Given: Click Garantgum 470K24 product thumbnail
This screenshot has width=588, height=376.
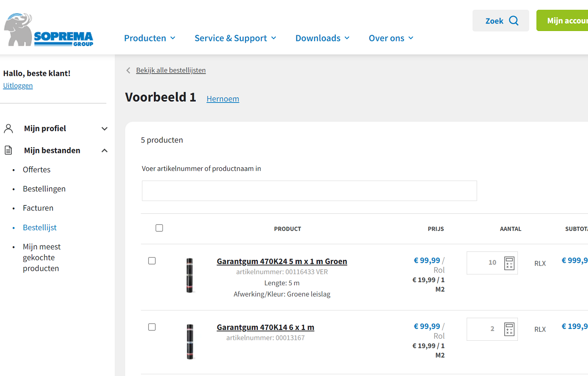Looking at the screenshot, I should pyautogui.click(x=190, y=275).
